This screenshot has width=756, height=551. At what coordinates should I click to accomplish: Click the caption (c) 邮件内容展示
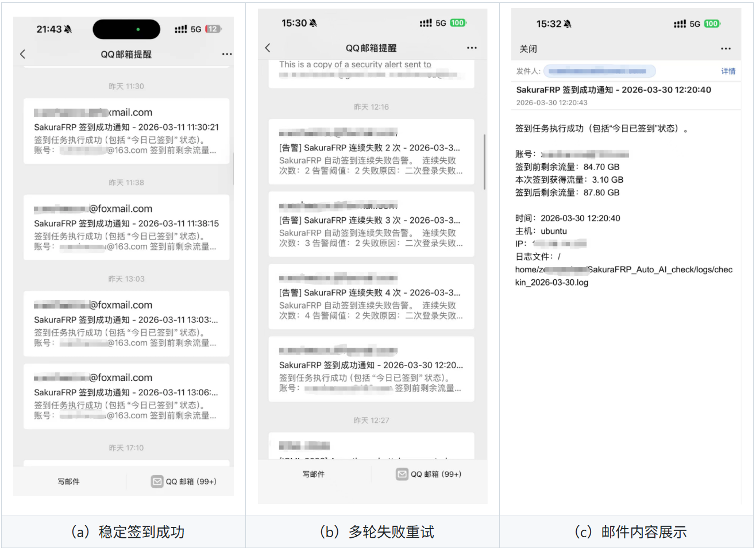(630, 532)
